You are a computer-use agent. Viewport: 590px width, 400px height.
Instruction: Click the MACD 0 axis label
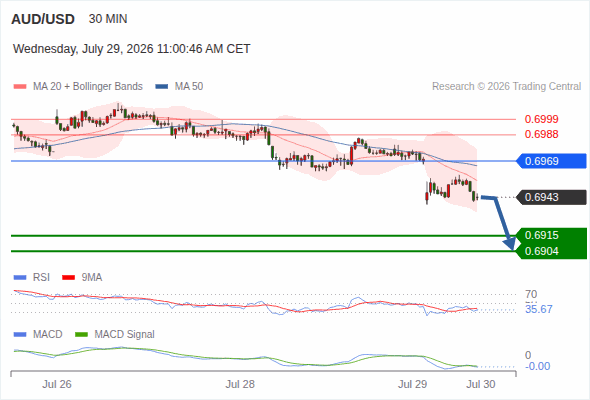click(528, 355)
